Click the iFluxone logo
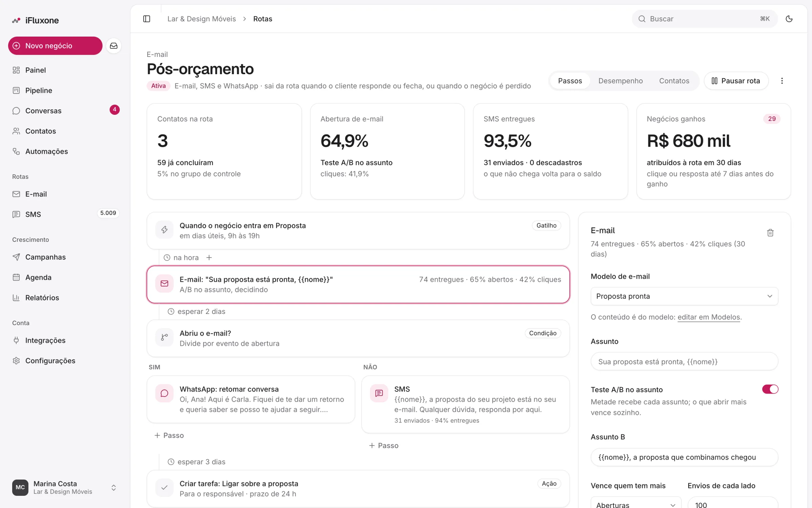The height and width of the screenshot is (508, 812). tap(36, 20)
